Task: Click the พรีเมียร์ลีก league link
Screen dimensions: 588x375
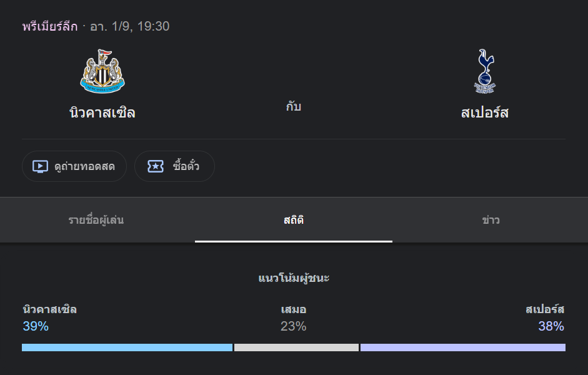Action: (50, 26)
